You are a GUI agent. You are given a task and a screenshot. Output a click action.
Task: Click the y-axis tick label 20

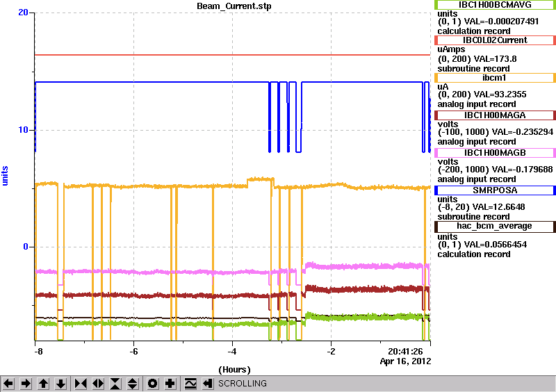tap(23, 13)
